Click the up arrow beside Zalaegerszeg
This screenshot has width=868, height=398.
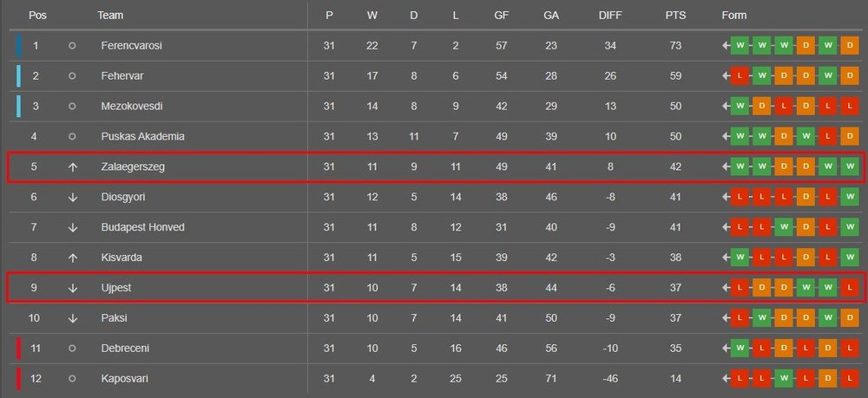click(73, 166)
